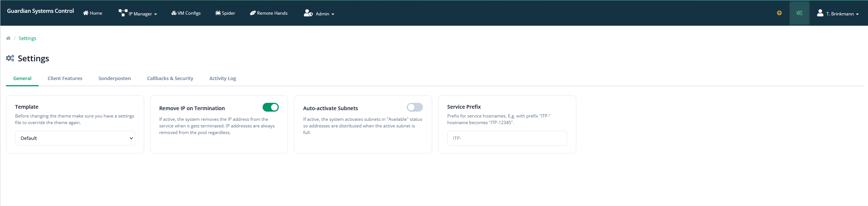
Task: Switch to the Client Features tab
Action: pyautogui.click(x=65, y=78)
